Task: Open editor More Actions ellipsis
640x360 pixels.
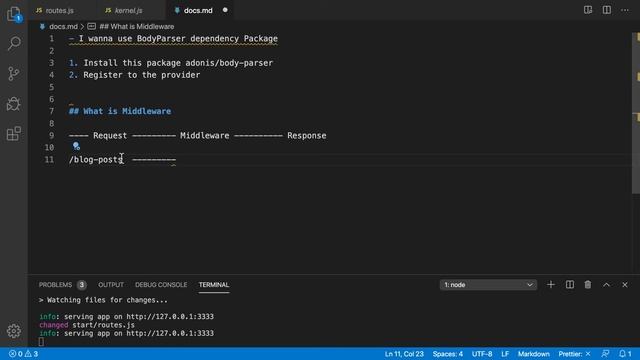Action: (625, 10)
